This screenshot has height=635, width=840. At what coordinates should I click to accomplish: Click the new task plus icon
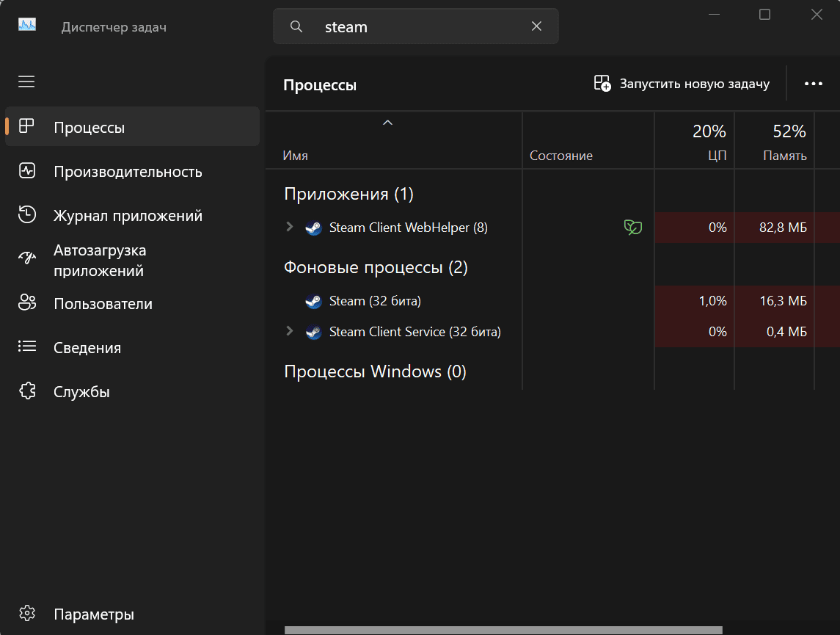point(602,84)
